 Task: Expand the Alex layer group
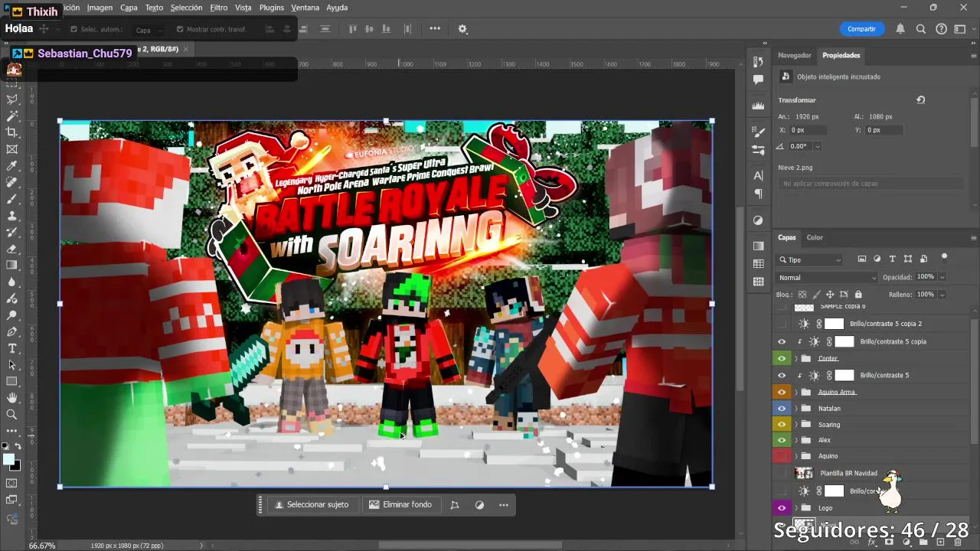pyautogui.click(x=796, y=440)
